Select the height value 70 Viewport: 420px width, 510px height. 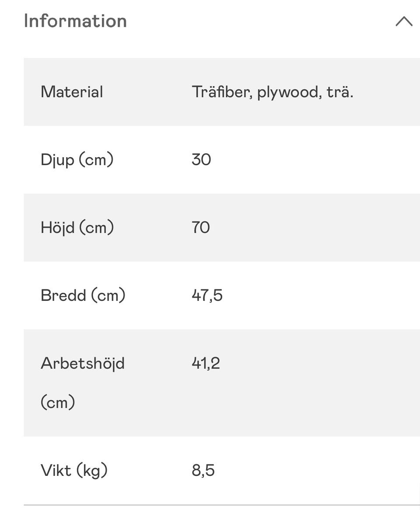coord(201,228)
